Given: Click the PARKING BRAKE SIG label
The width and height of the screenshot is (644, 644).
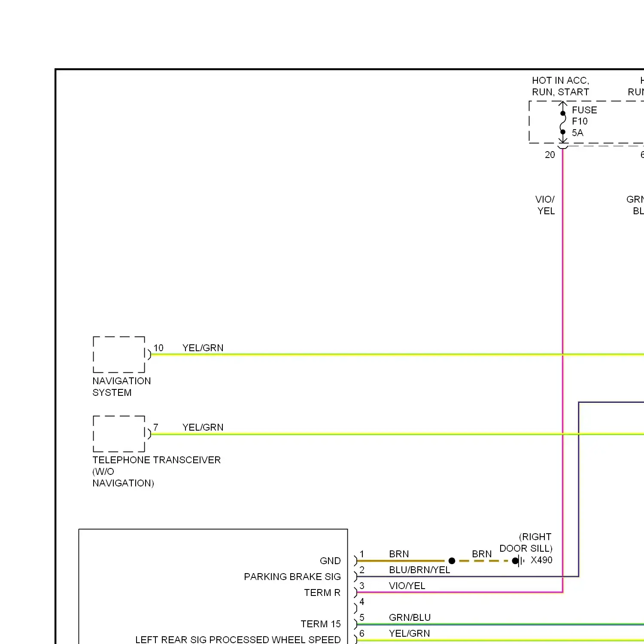Looking at the screenshot, I should [x=292, y=577].
